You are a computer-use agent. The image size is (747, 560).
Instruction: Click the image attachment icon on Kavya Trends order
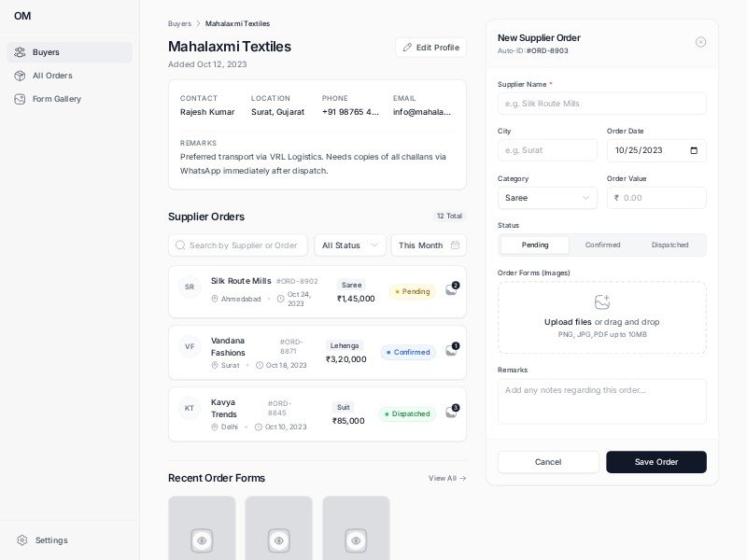tap(452, 412)
